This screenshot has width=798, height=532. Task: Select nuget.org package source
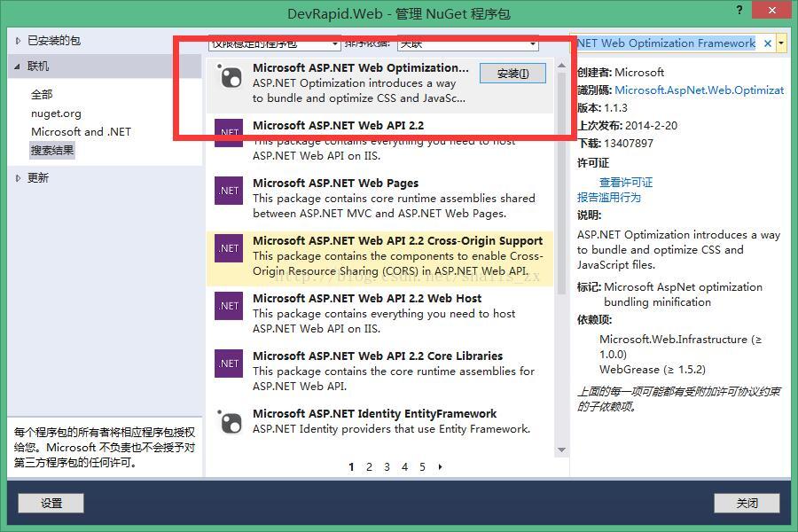56,113
